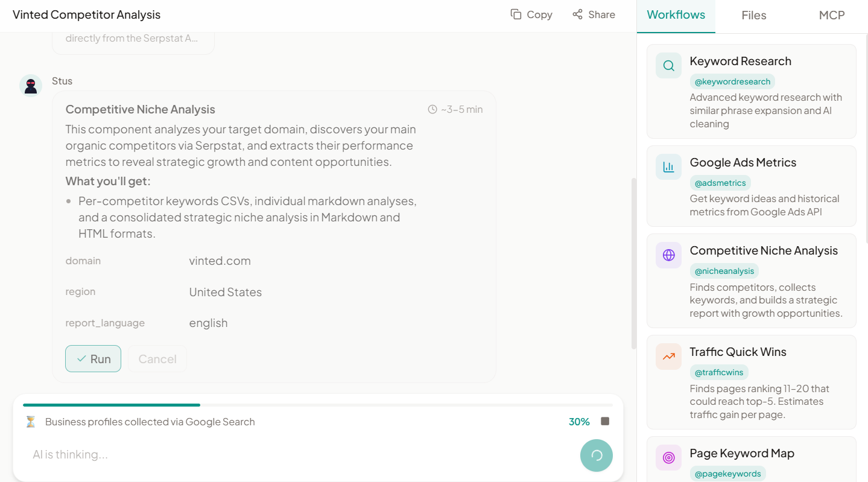Switch to the Files tab
The height and width of the screenshot is (482, 868).
pyautogui.click(x=754, y=16)
